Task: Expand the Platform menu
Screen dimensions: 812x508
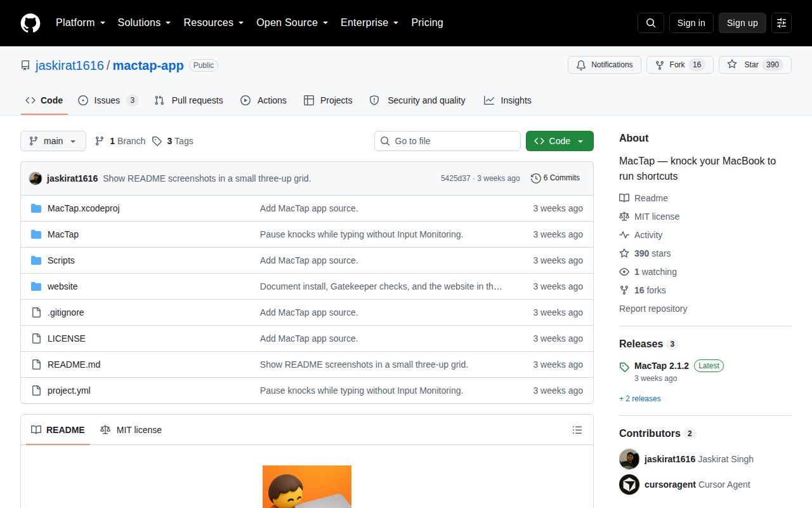Action: coord(81,23)
